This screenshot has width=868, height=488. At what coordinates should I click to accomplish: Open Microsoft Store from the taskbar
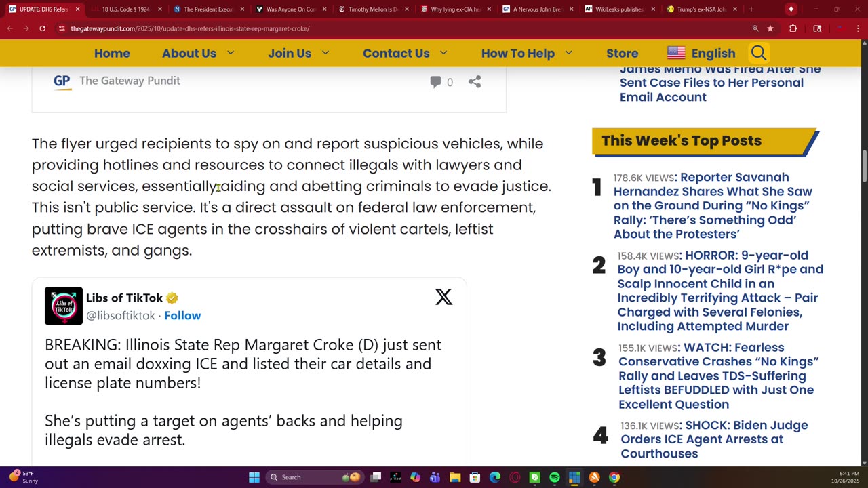point(475,477)
